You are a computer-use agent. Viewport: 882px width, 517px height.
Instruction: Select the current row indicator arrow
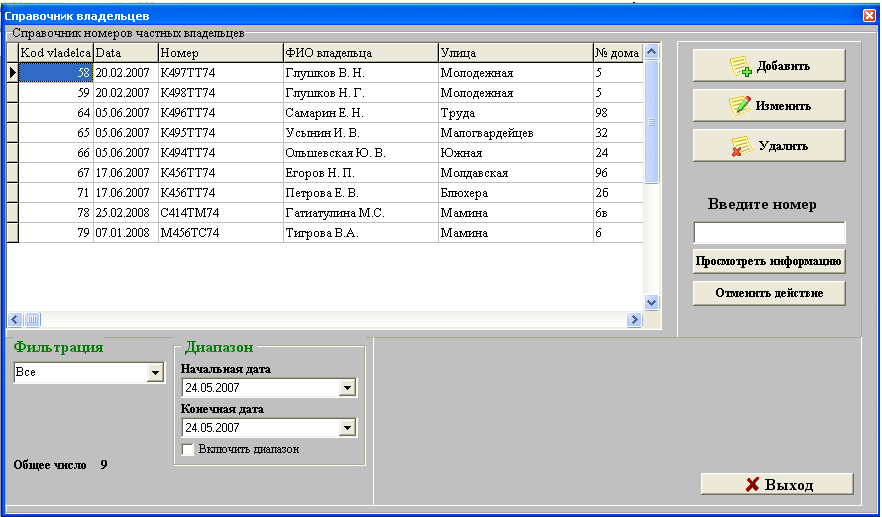12,73
